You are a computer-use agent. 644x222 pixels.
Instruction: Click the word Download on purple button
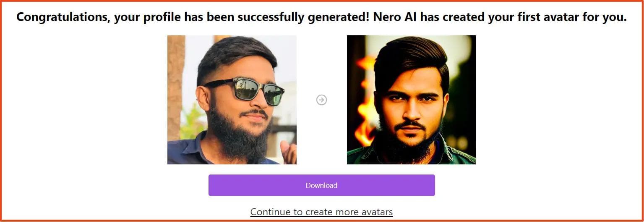tap(322, 185)
